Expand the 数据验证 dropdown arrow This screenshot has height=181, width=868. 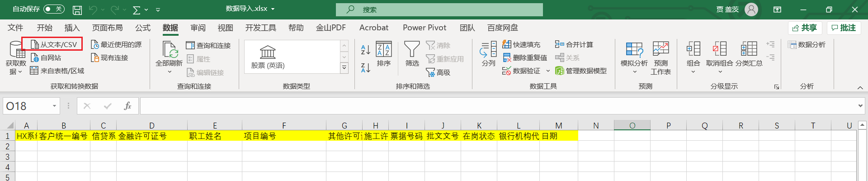(x=548, y=71)
